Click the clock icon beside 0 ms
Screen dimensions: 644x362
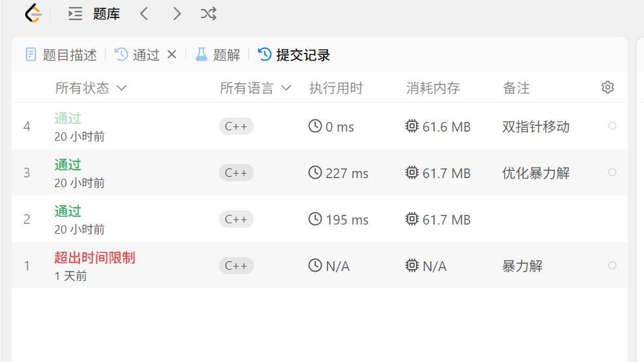click(x=315, y=126)
